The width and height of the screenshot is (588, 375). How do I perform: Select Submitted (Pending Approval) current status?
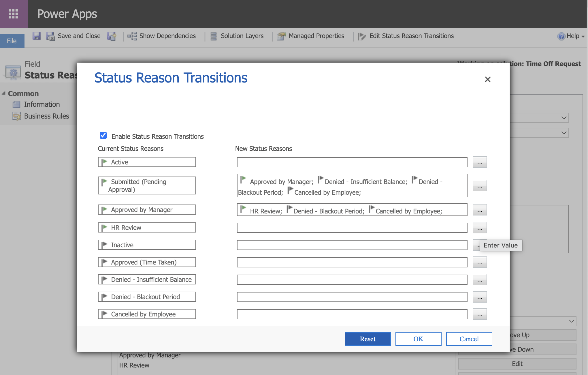(x=147, y=185)
